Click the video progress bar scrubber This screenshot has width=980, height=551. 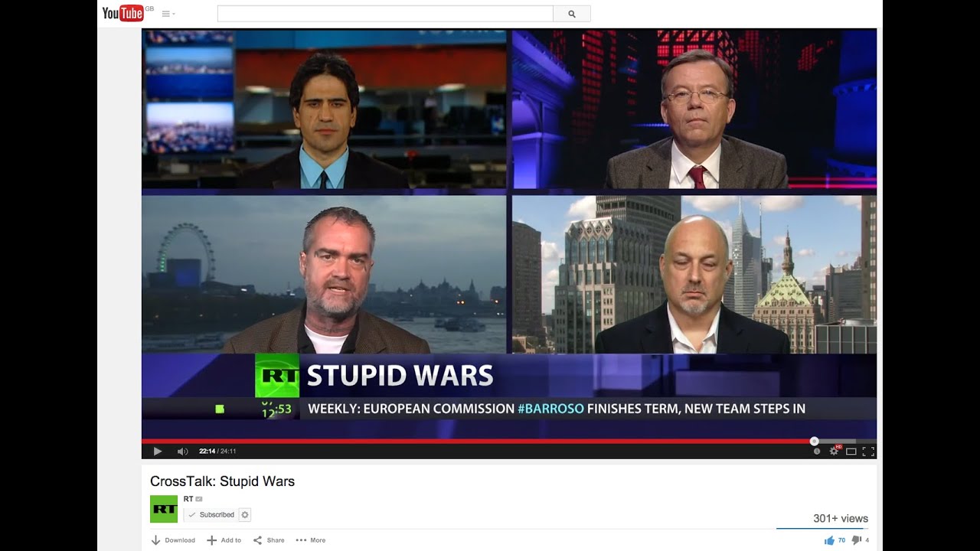pyautogui.click(x=814, y=441)
